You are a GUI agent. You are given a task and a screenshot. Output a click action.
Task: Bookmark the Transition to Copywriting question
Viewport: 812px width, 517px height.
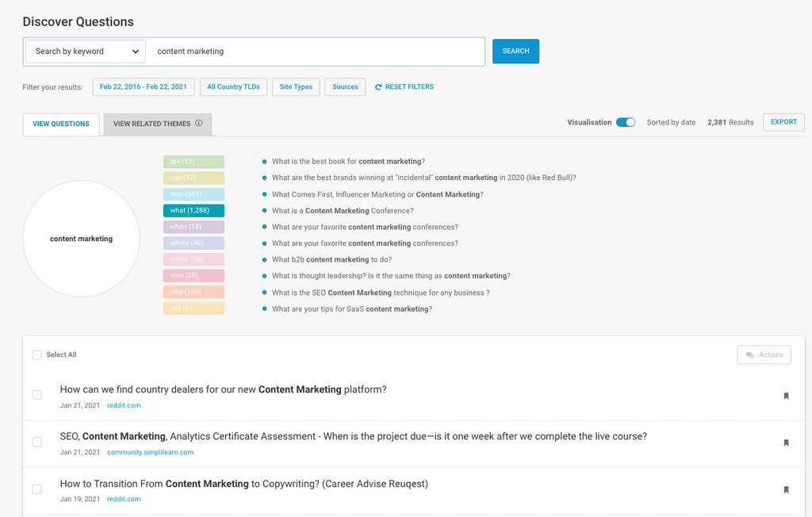point(786,490)
